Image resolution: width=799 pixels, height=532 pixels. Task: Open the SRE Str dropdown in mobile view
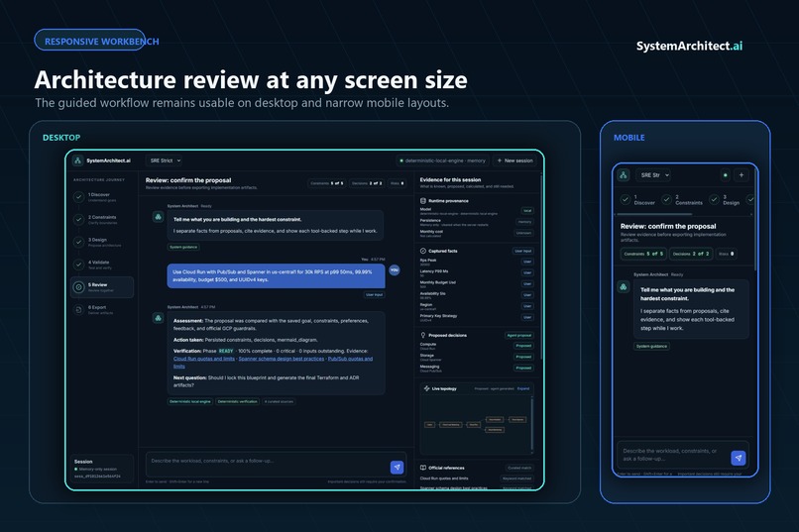point(654,175)
